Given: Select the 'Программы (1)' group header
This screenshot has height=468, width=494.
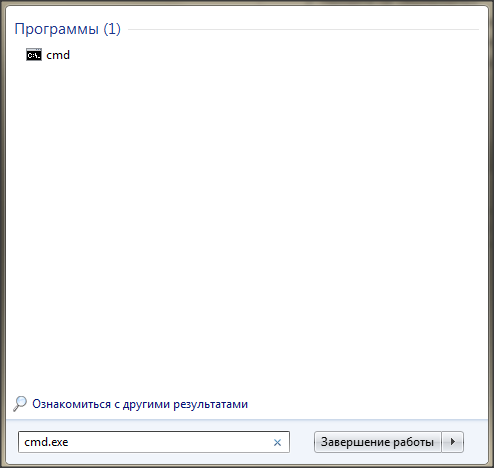Looking at the screenshot, I should 67,29.
